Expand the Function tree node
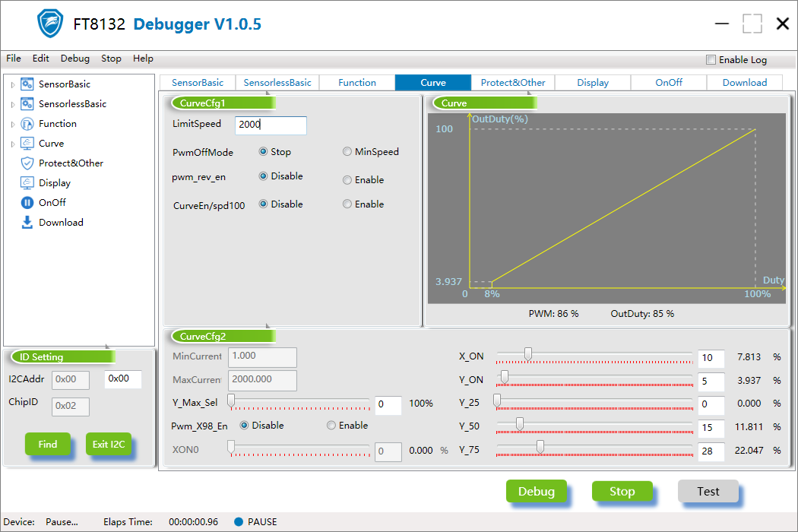Image resolution: width=798 pixels, height=532 pixels. click(13, 124)
